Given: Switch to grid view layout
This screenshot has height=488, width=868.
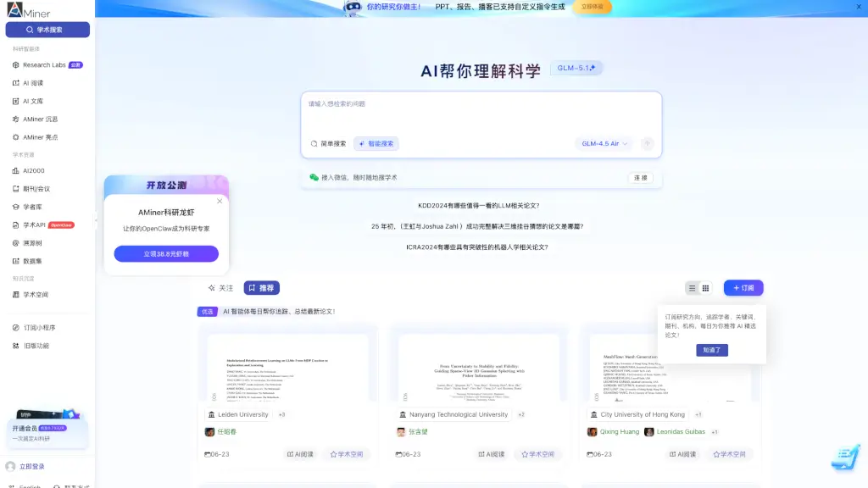Looking at the screenshot, I should tap(706, 288).
